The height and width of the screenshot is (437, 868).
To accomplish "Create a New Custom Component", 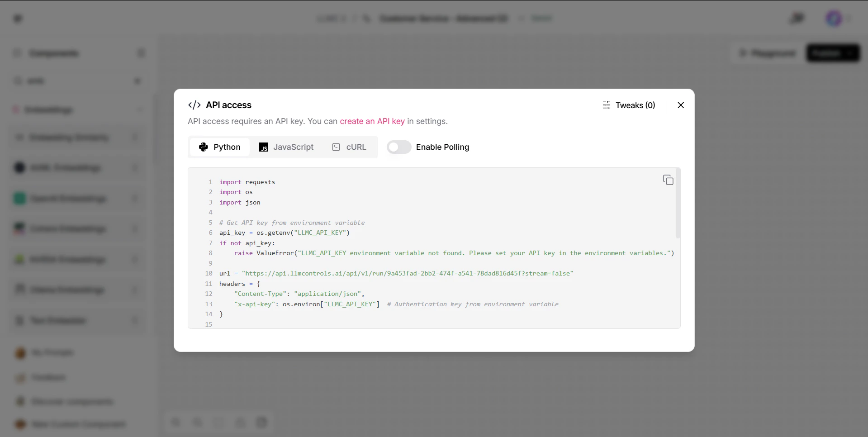I will coord(78,424).
